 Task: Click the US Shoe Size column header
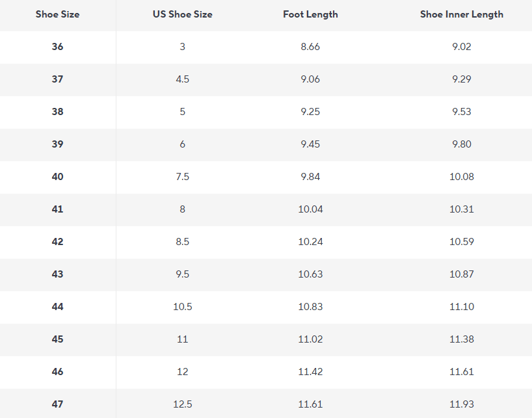coord(183,14)
